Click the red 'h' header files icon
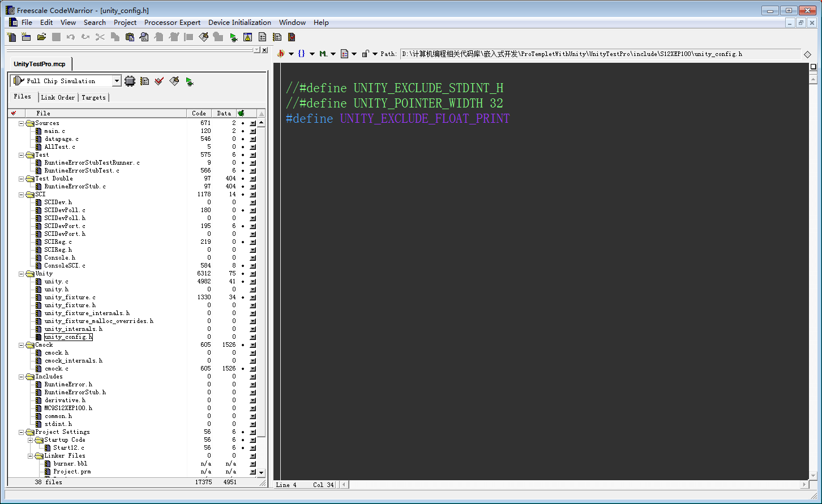 click(281, 54)
